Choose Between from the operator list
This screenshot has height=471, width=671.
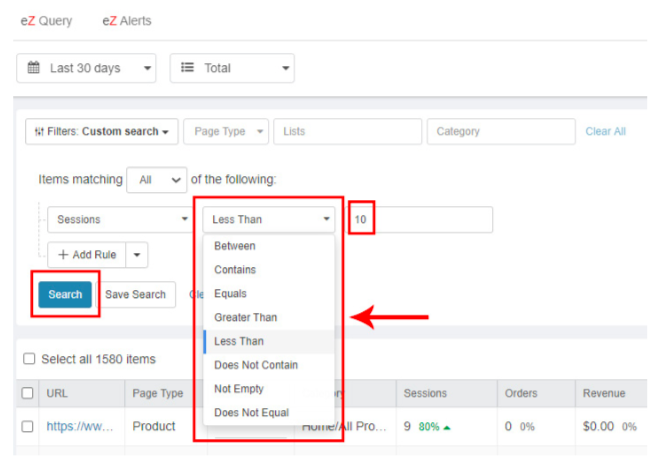click(x=269, y=246)
